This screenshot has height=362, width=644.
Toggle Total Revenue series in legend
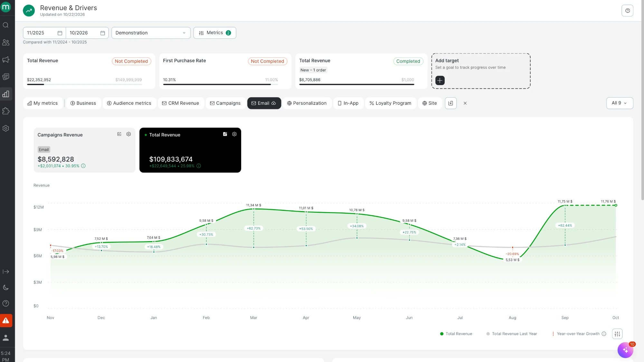point(456,334)
